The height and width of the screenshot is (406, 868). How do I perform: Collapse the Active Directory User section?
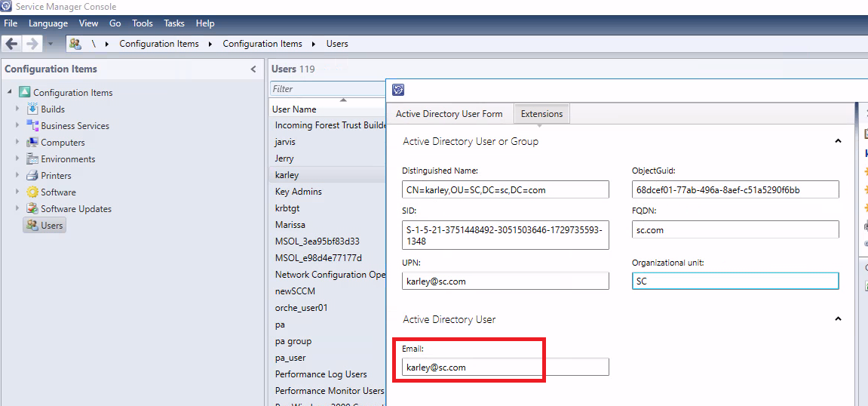tap(838, 319)
